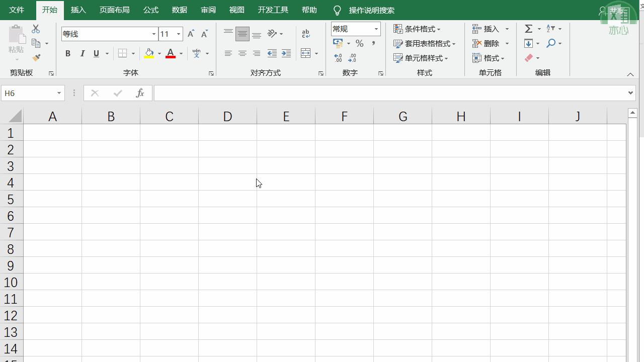Expand the Name Box dropdown arrow
The width and height of the screenshot is (644, 362).
59,93
